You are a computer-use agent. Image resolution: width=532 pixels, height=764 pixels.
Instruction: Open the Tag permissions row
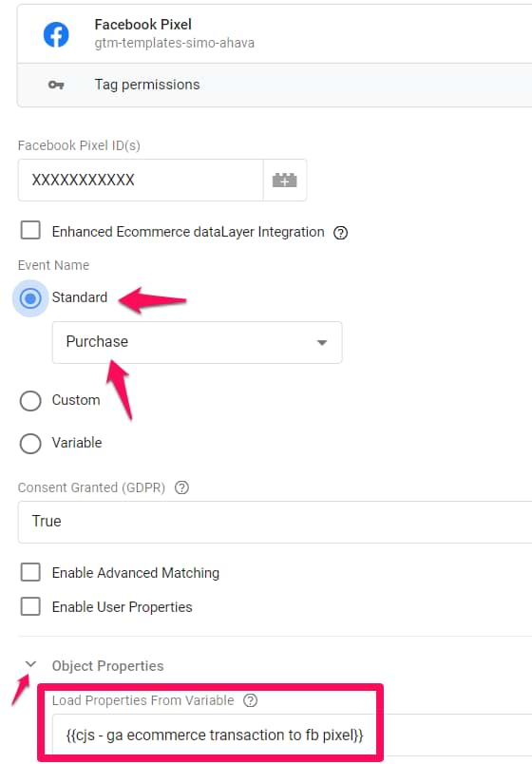click(x=275, y=85)
